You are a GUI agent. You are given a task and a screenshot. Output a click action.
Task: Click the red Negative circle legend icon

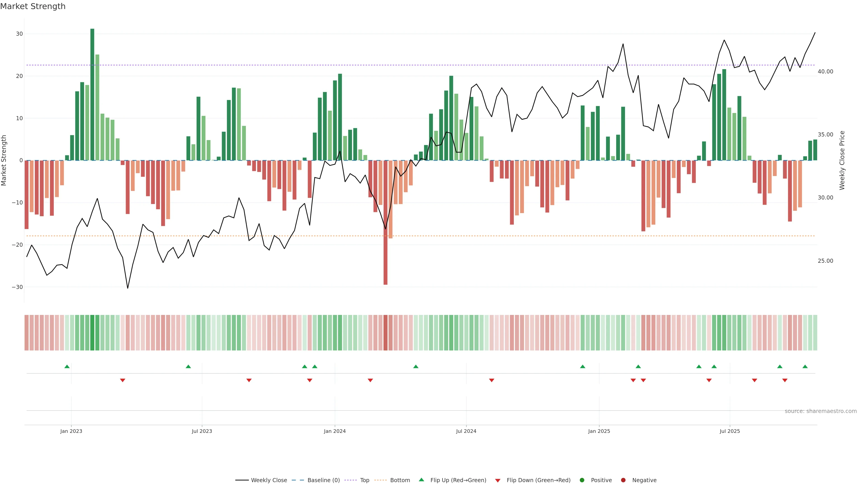[623, 480]
